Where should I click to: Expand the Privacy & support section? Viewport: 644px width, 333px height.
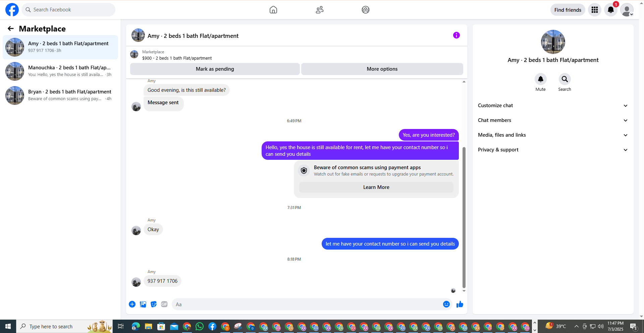553,150
